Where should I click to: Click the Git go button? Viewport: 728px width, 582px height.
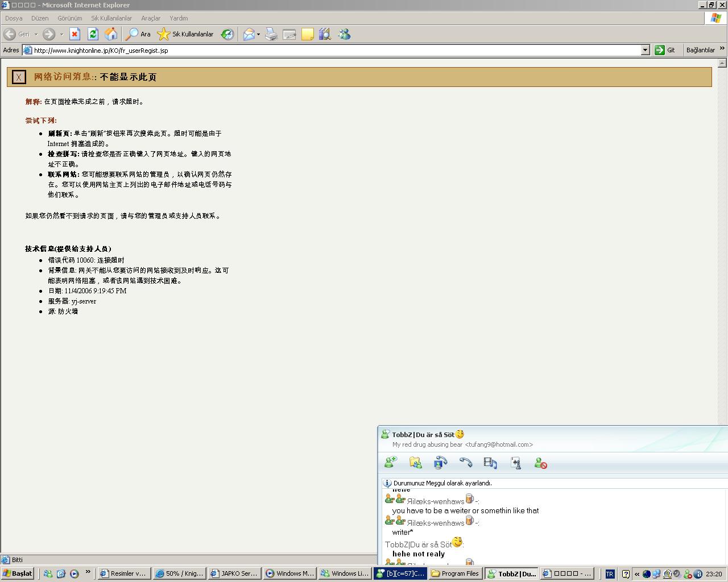pyautogui.click(x=665, y=50)
